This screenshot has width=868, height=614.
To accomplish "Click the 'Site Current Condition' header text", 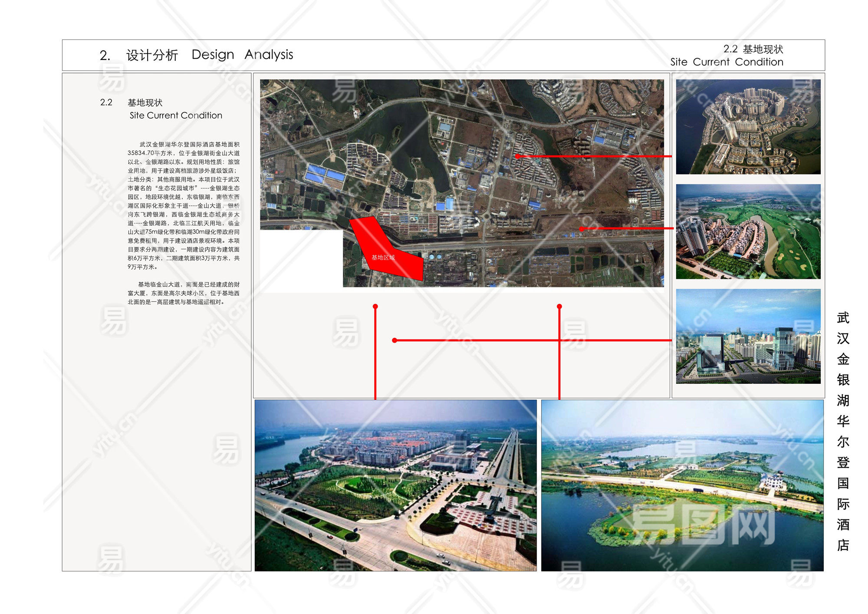I will (x=727, y=62).
